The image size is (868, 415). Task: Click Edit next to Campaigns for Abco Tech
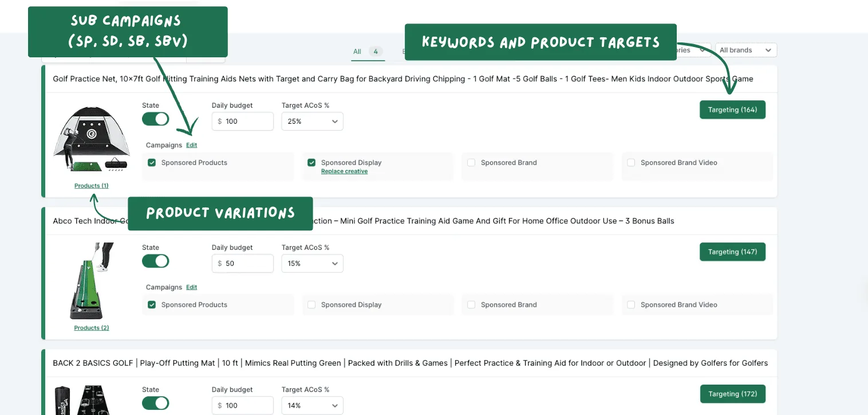[x=191, y=287]
